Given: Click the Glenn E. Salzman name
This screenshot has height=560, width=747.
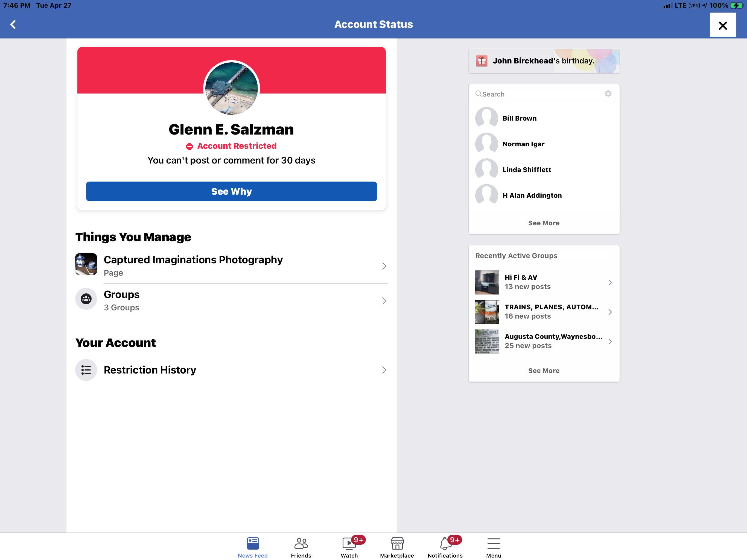Looking at the screenshot, I should 231,129.
